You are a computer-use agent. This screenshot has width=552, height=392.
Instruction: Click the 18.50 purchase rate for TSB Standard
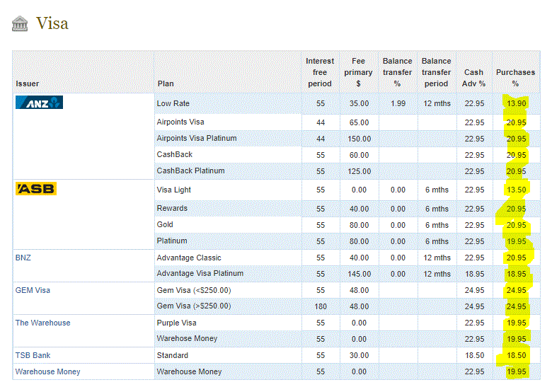click(x=517, y=355)
